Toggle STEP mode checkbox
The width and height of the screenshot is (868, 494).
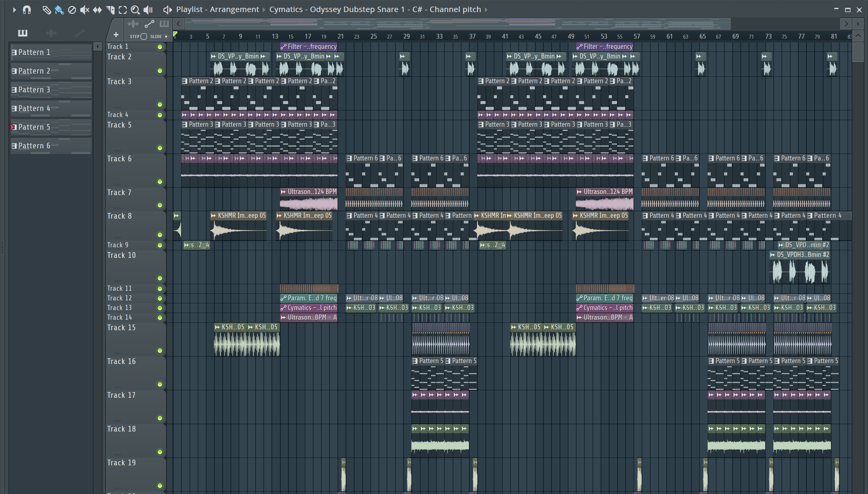pyautogui.click(x=144, y=36)
